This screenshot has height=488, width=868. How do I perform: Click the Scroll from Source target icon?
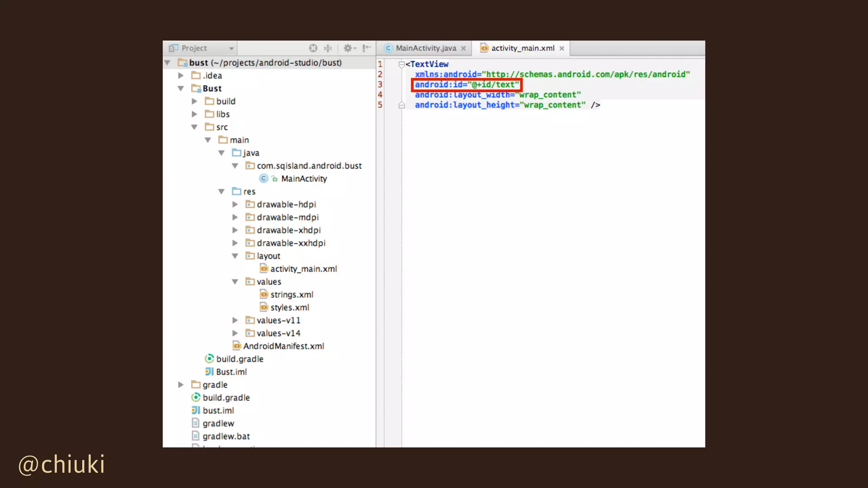[313, 48]
